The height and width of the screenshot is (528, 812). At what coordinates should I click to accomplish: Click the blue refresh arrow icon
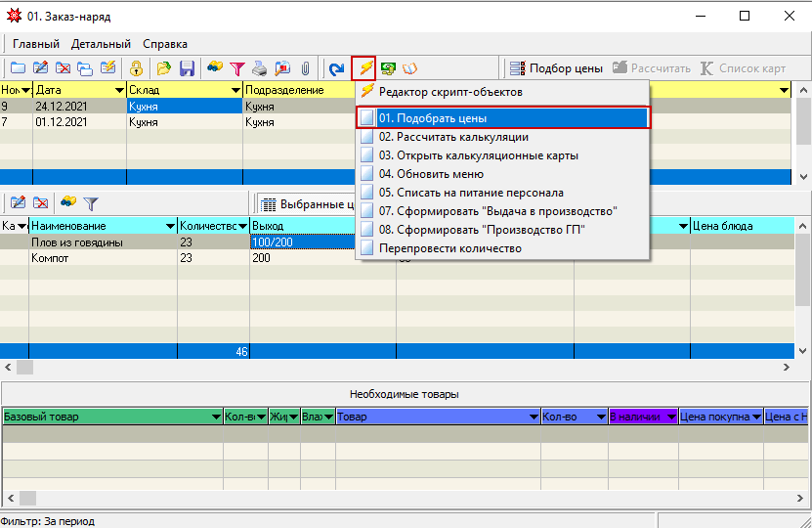click(x=337, y=68)
